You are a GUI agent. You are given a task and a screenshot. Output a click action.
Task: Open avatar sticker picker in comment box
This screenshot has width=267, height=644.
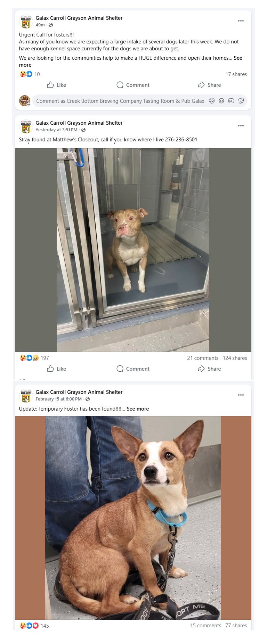[212, 101]
